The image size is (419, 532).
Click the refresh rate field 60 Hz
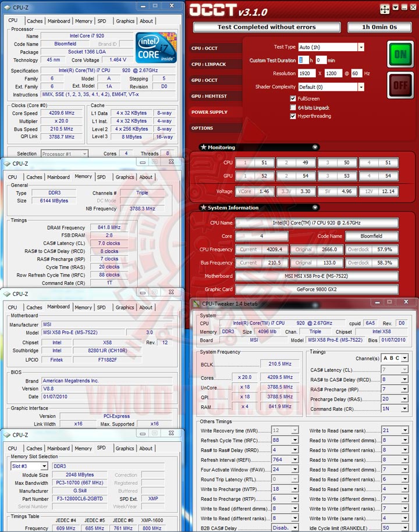click(357, 73)
